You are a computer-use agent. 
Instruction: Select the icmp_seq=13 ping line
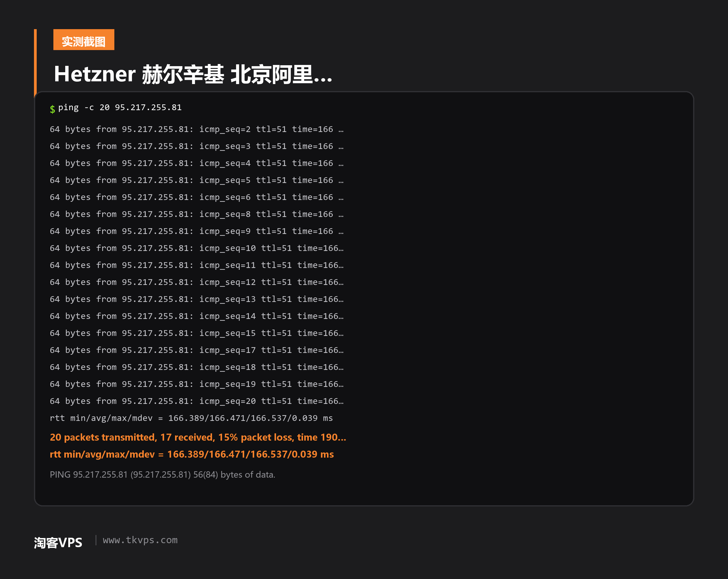(x=197, y=299)
